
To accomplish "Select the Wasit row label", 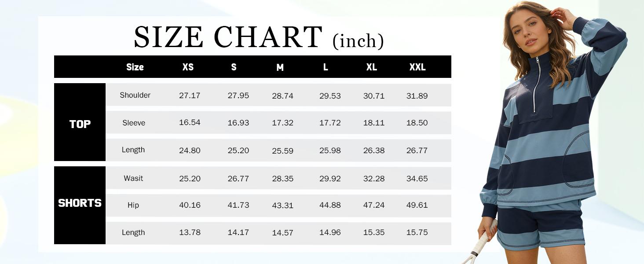I will [x=133, y=178].
